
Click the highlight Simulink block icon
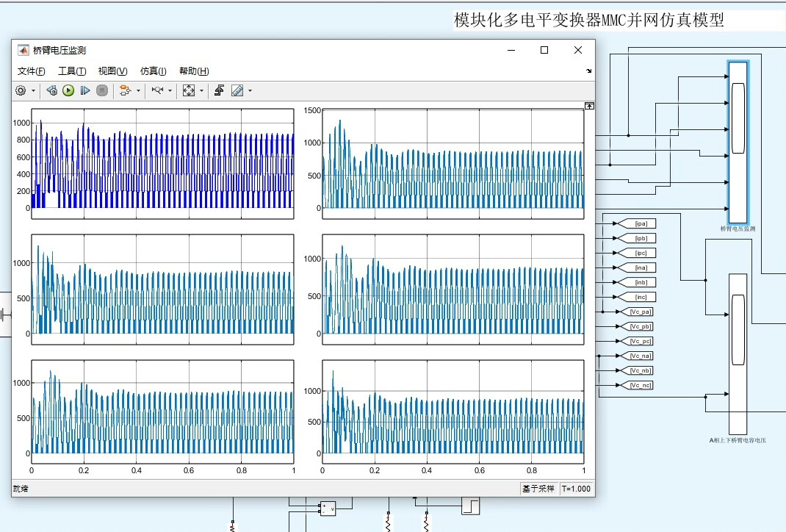click(x=125, y=91)
